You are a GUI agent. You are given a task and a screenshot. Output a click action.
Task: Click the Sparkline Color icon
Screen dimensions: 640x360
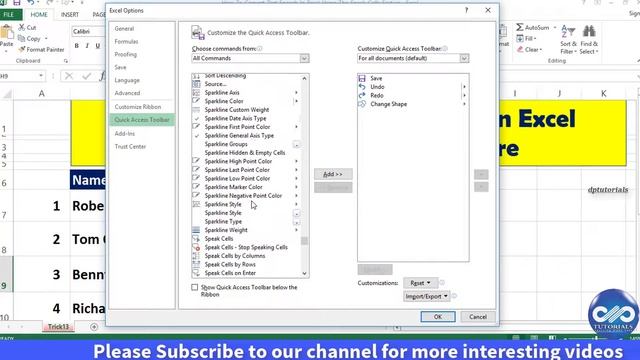tap(196, 101)
